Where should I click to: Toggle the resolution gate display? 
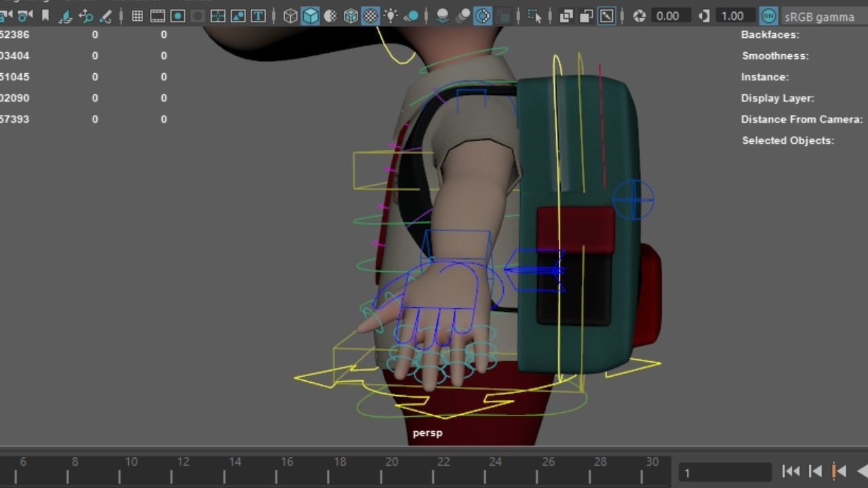pos(178,16)
